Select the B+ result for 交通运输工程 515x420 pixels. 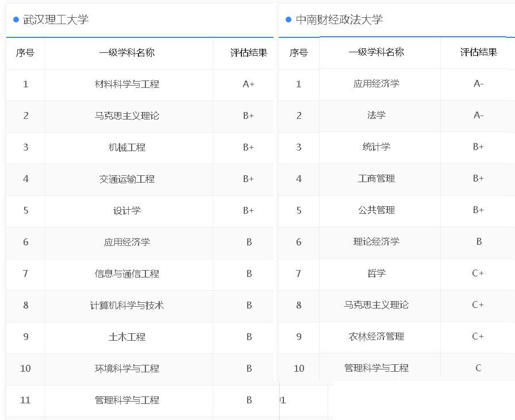(248, 179)
